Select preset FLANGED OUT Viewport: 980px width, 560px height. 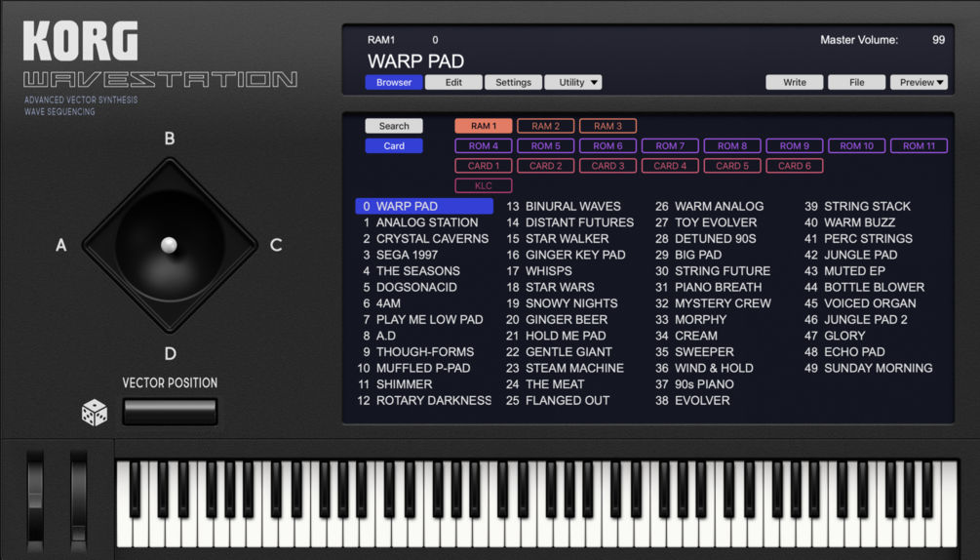pyautogui.click(x=568, y=401)
